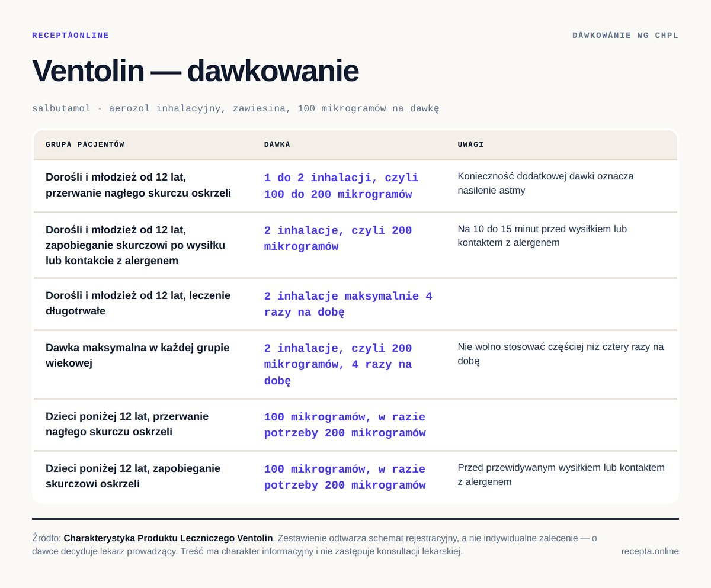Screen dimensions: 711x588
Task: Click the 'Ventolin — dawkowanie' title
Action: tap(196, 71)
